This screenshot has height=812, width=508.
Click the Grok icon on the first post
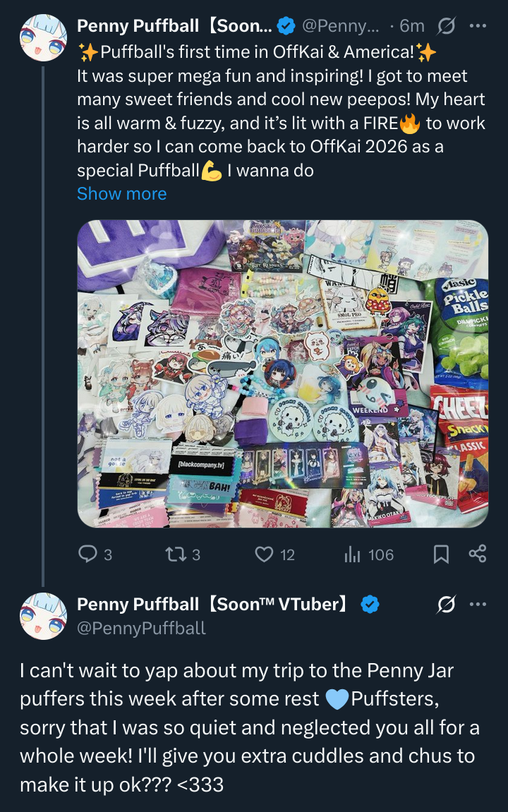click(446, 27)
